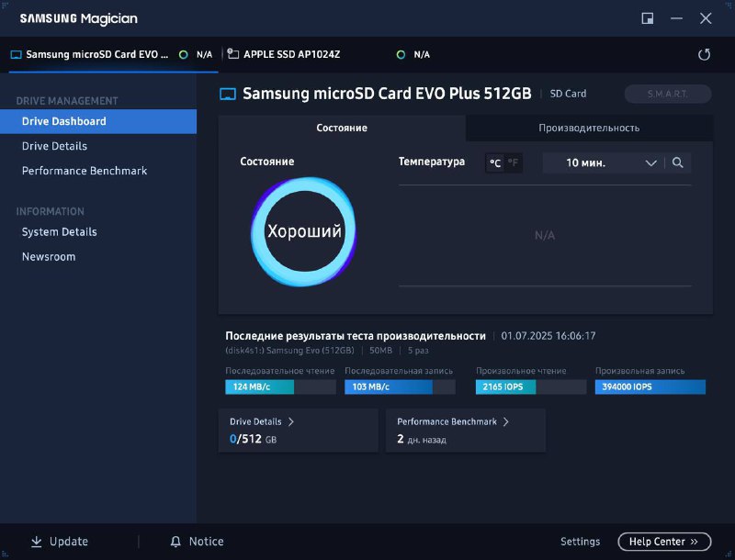Click the SD card icon beside title
Viewport: 735px width, 560px height.
tap(228, 95)
